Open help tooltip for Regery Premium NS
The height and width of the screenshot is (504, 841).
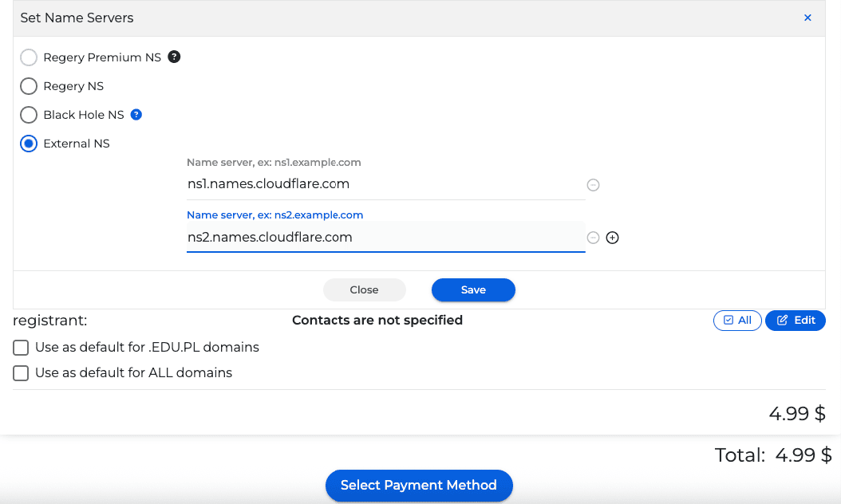pos(174,57)
